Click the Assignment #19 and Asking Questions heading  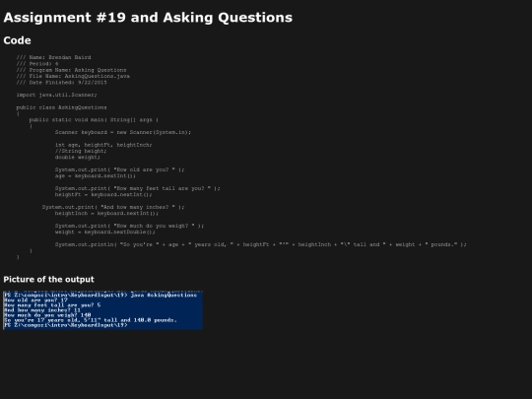[148, 18]
